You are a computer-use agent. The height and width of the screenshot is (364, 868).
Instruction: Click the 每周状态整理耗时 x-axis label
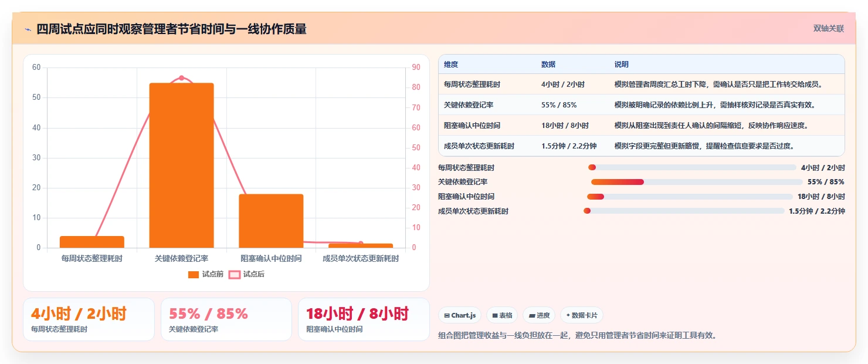pyautogui.click(x=92, y=258)
